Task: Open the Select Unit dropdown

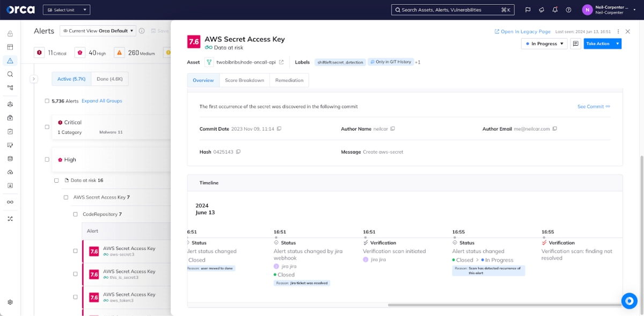Action: click(x=67, y=10)
